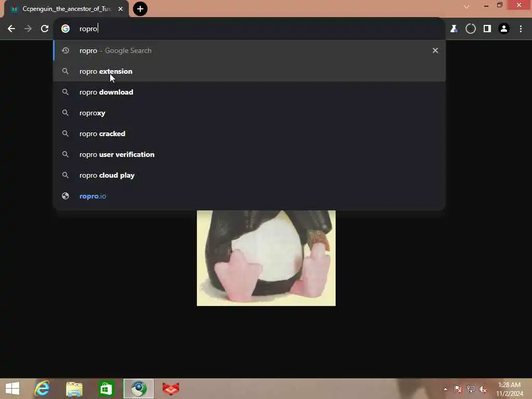This screenshot has width=532, height=399.
Task: Remove 'ropro' history suggestion with X
Action: point(435,50)
